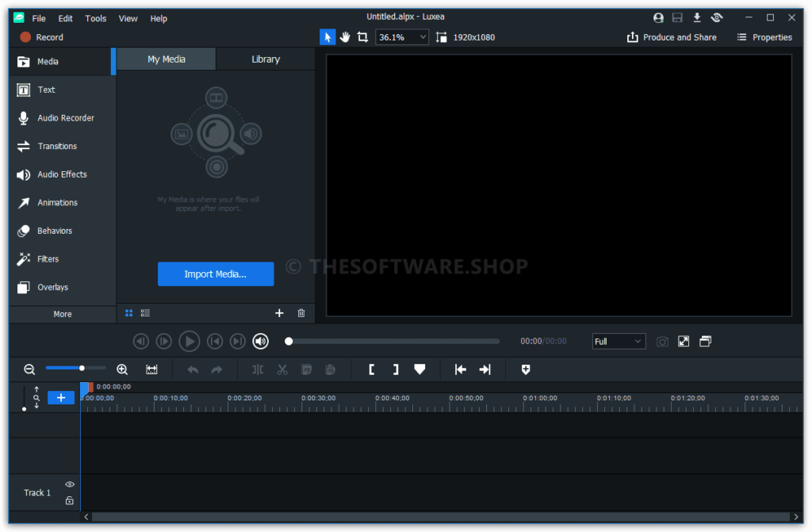Set mark-out bracket on timeline
Viewport: 812px width, 532px height.
point(396,369)
